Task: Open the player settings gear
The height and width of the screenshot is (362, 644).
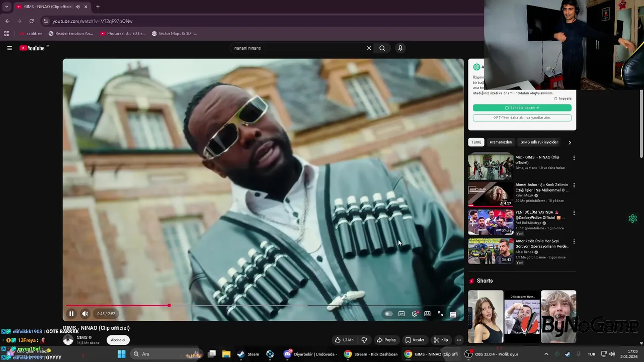Action: tap(415, 314)
